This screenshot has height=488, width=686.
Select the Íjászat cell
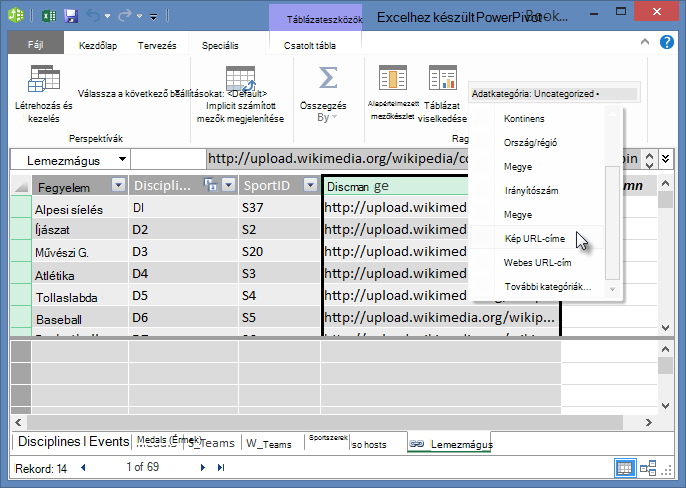coord(80,229)
